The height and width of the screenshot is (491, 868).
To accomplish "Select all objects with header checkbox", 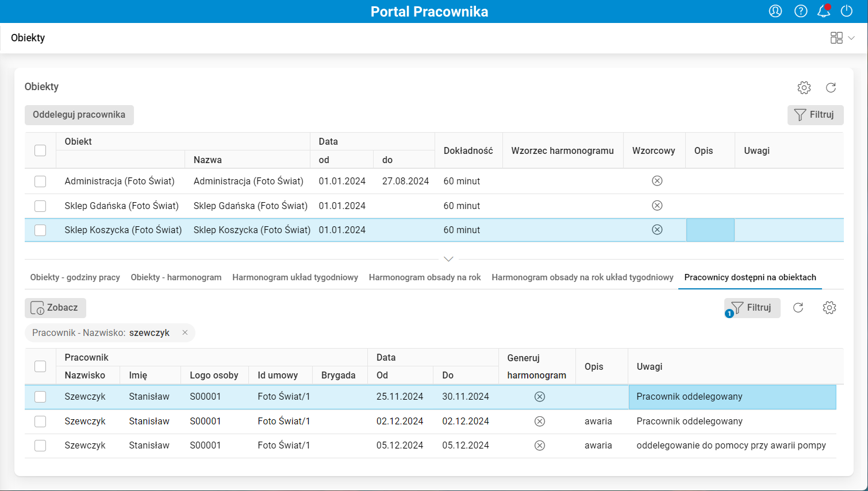I will click(40, 150).
